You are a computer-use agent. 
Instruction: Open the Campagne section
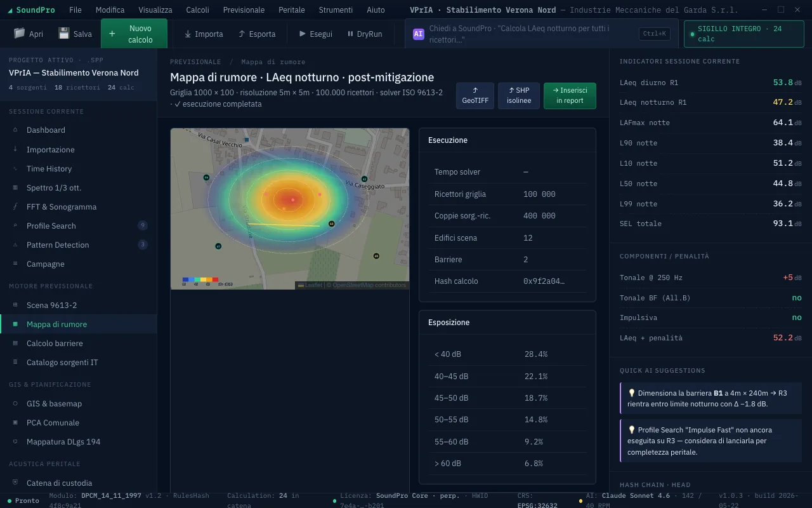[79, 264]
